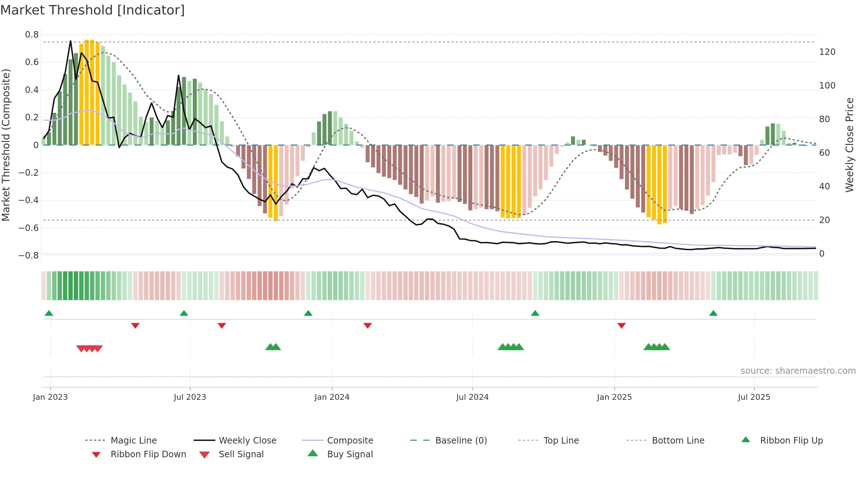Viewport: 868px width, 488px height.
Task: Click the Ribbon Flip Down marker before Jul 2023
Action: [x=135, y=326]
